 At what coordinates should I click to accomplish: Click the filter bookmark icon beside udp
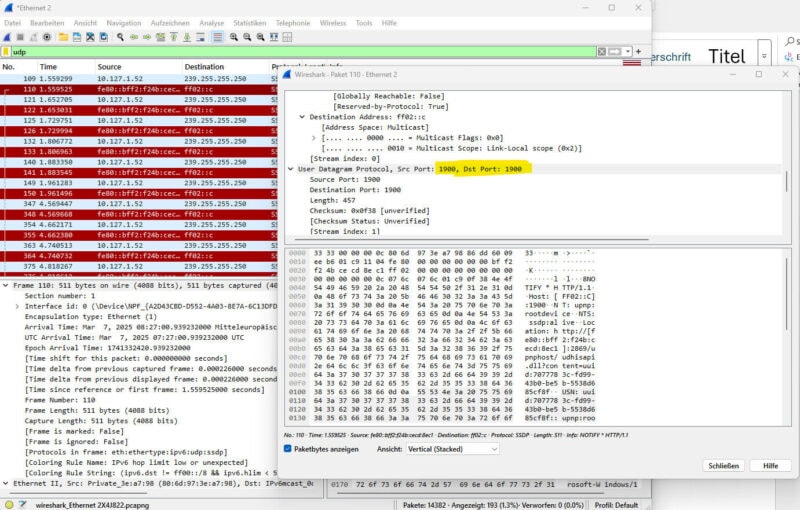tap(7, 51)
